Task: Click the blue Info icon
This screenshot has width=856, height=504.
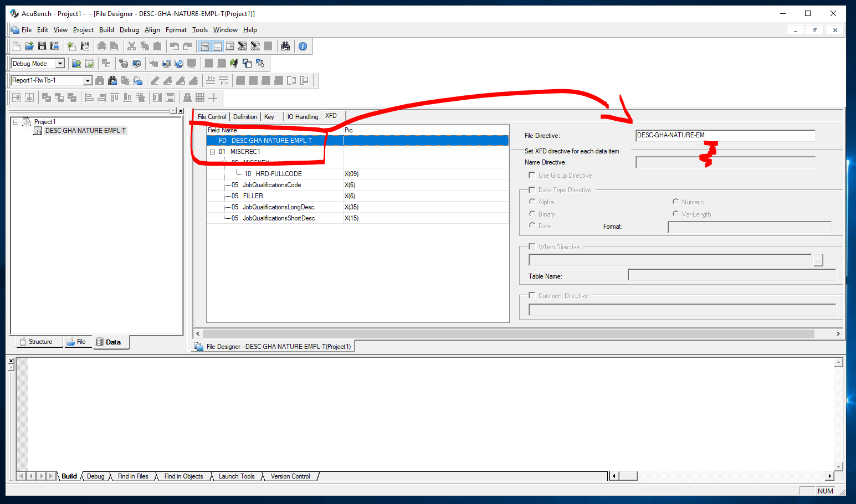Action: (x=303, y=46)
